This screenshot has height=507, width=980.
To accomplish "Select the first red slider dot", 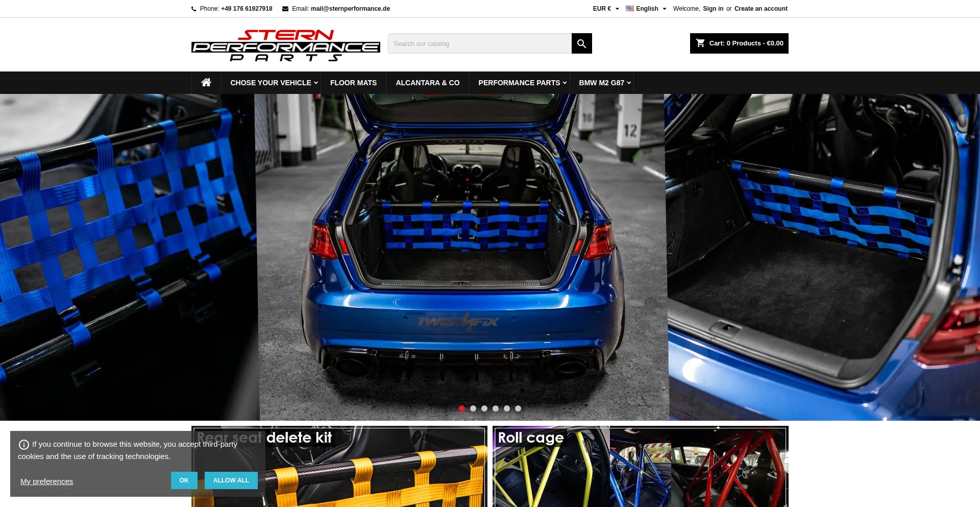I will click(x=462, y=408).
